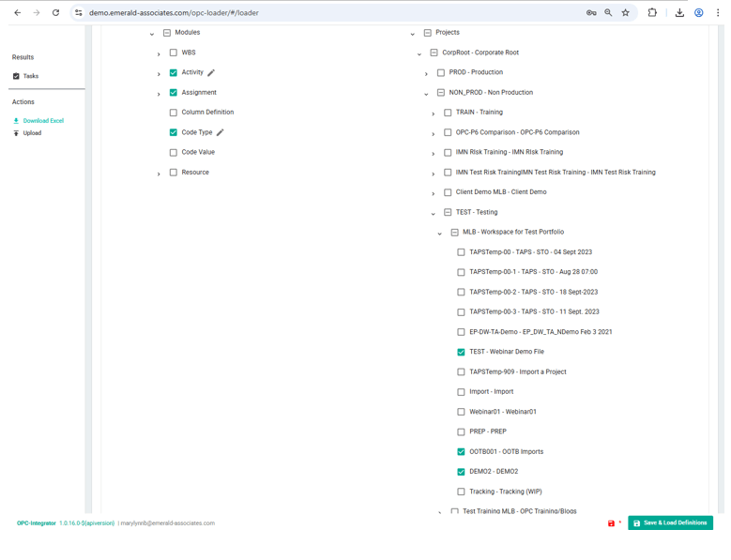Click the pencil edit icon beside Code Type
731x560 pixels.
point(220,132)
